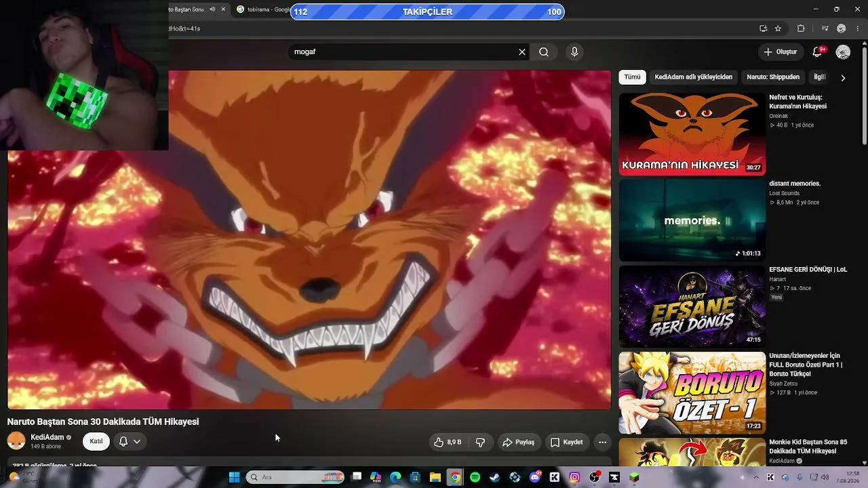
Task: Open the Kurama'nın Hikayesi video thumbnail
Action: pos(692,134)
